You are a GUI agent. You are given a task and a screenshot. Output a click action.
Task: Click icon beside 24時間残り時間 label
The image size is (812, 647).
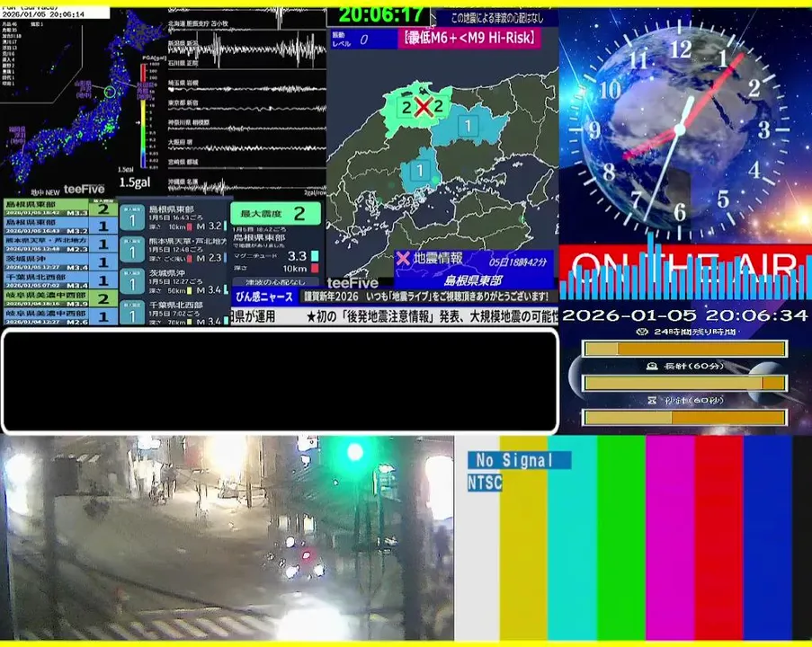point(643,332)
